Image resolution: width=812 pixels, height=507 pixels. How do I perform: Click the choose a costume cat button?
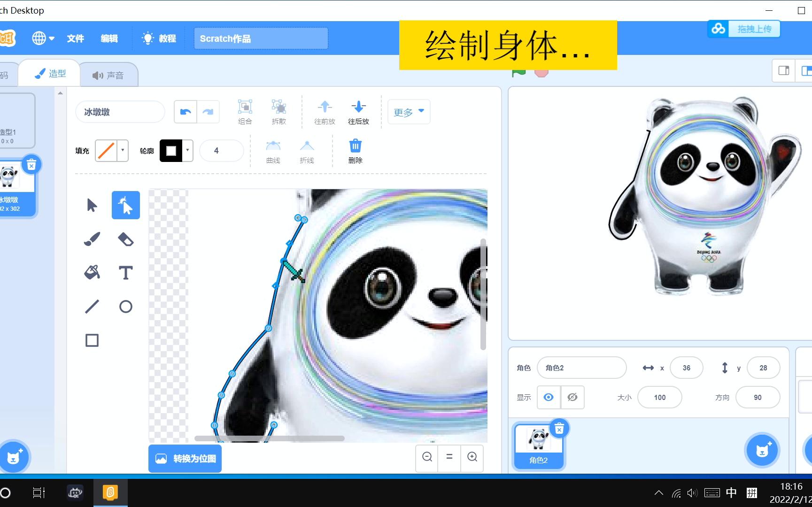coord(14,457)
